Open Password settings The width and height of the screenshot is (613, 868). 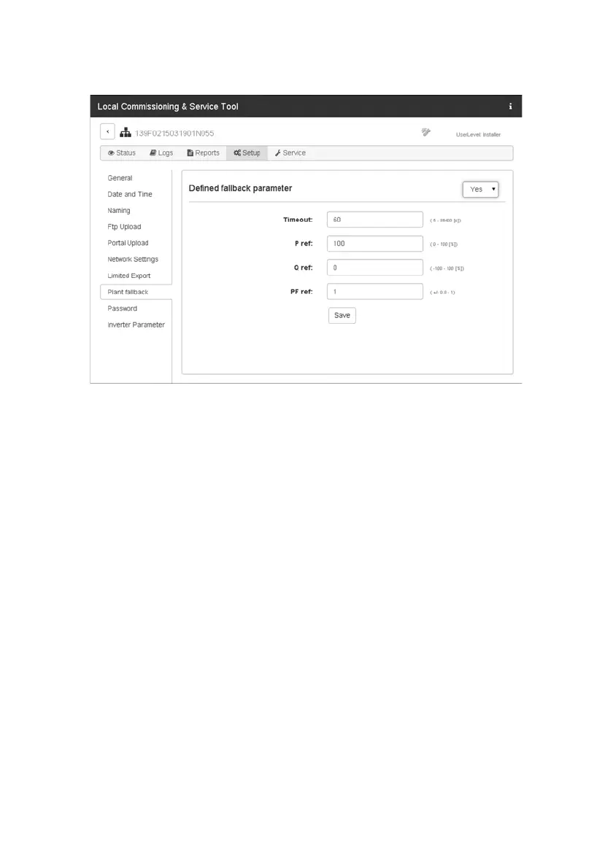123,309
